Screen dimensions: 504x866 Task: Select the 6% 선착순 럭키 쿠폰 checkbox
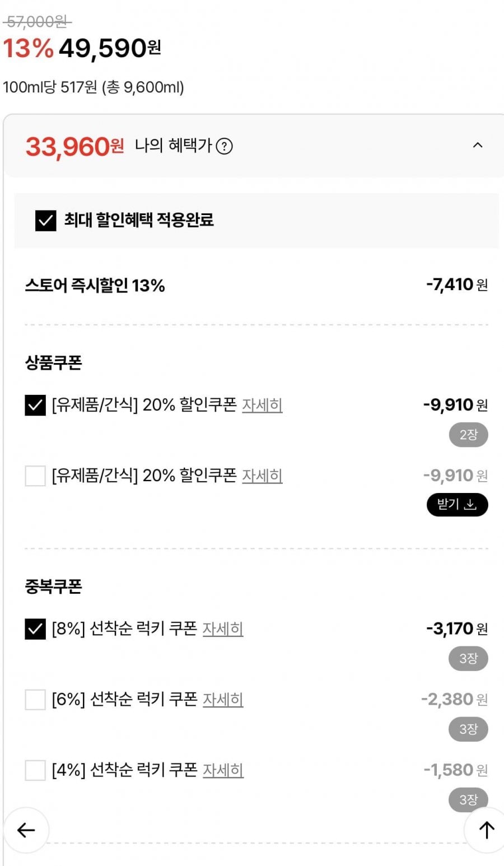point(35,700)
